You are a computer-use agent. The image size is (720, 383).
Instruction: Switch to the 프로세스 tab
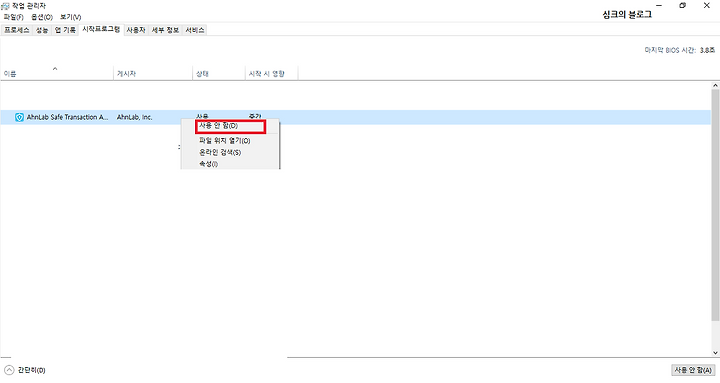(x=17, y=30)
